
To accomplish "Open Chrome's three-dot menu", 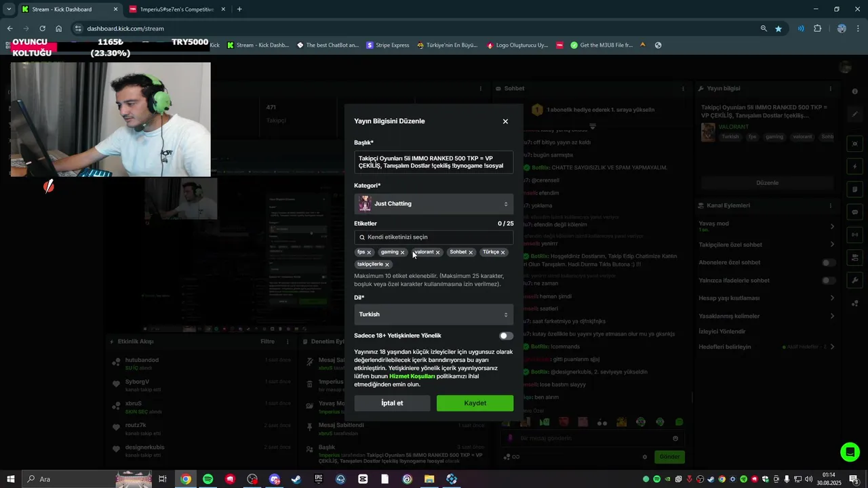I will point(859,28).
